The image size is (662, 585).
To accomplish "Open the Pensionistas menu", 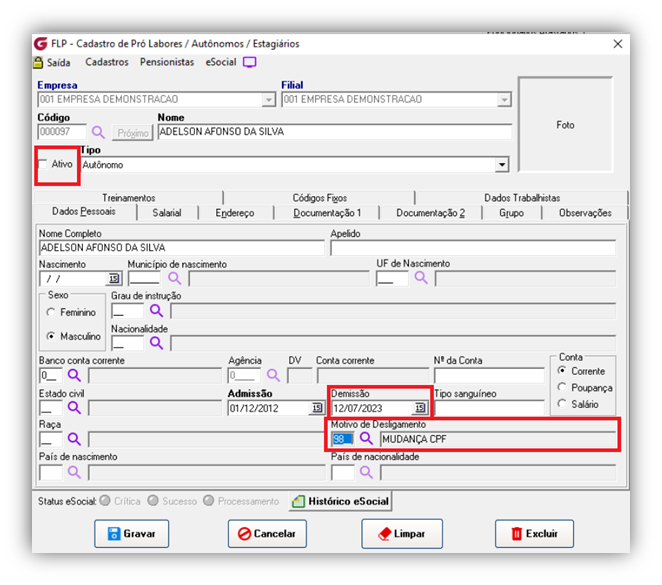I will [x=167, y=62].
